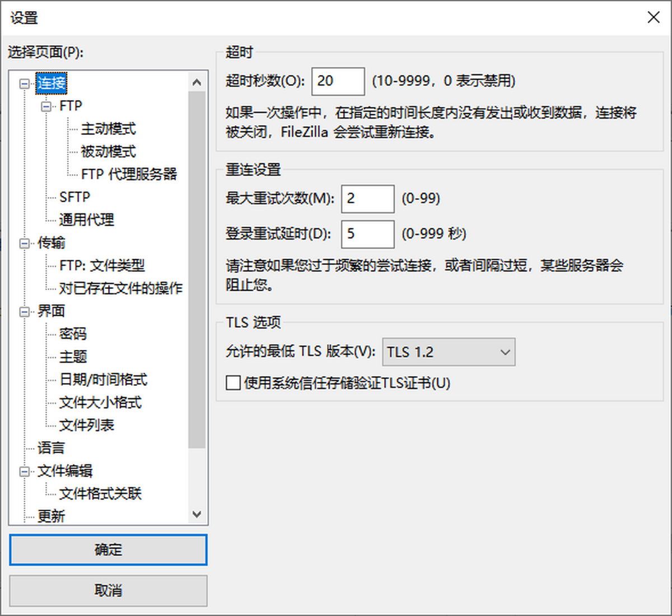Collapse the 连接 tree branch

pyautogui.click(x=24, y=83)
